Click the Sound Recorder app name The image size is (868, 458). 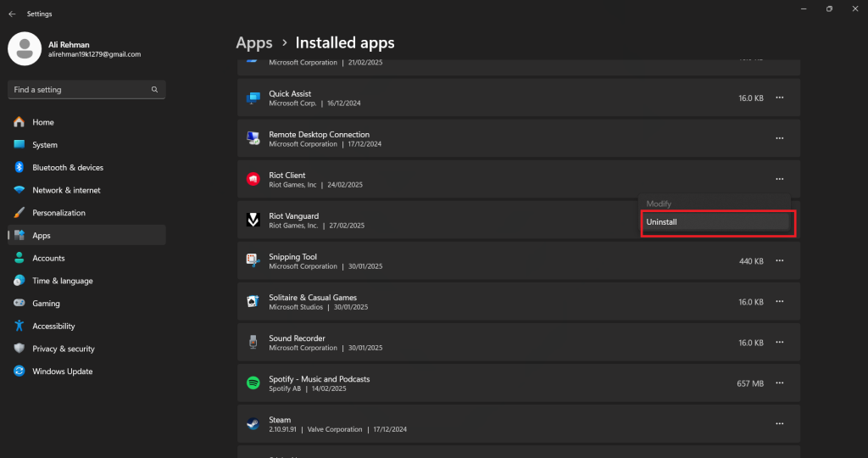point(297,338)
